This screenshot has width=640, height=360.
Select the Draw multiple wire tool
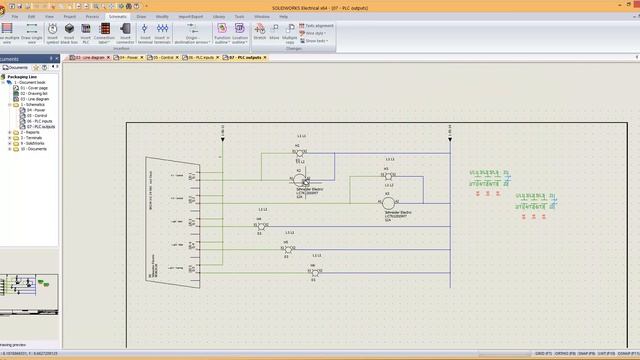8,33
